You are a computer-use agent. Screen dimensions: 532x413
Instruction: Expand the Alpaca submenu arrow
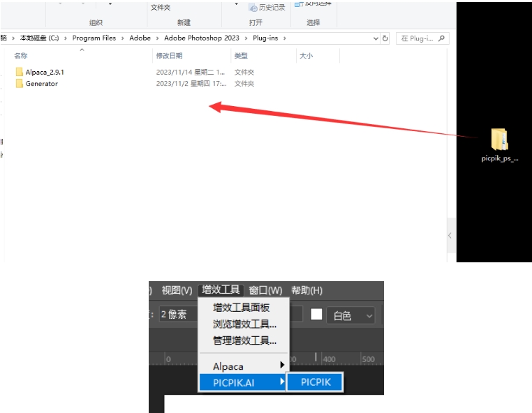click(x=282, y=365)
